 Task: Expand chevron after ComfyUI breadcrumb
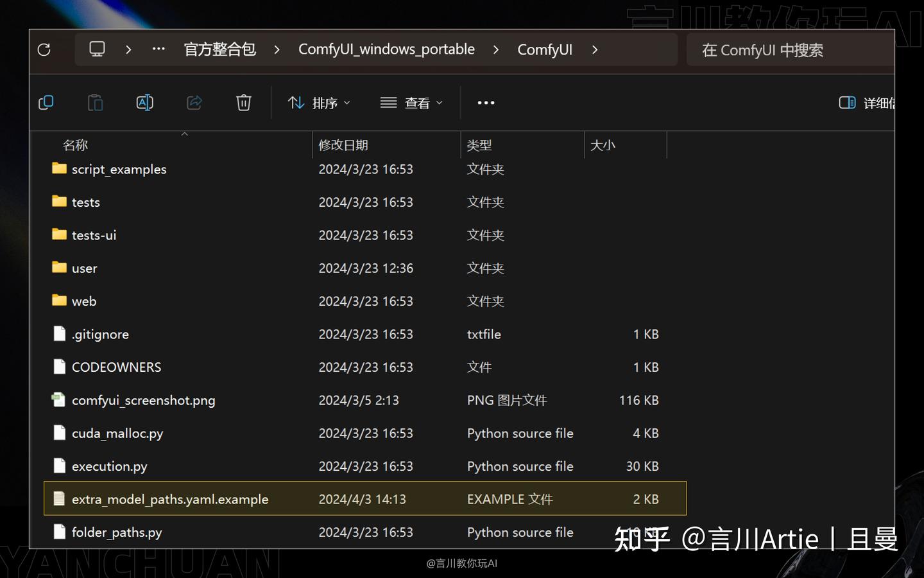click(595, 49)
